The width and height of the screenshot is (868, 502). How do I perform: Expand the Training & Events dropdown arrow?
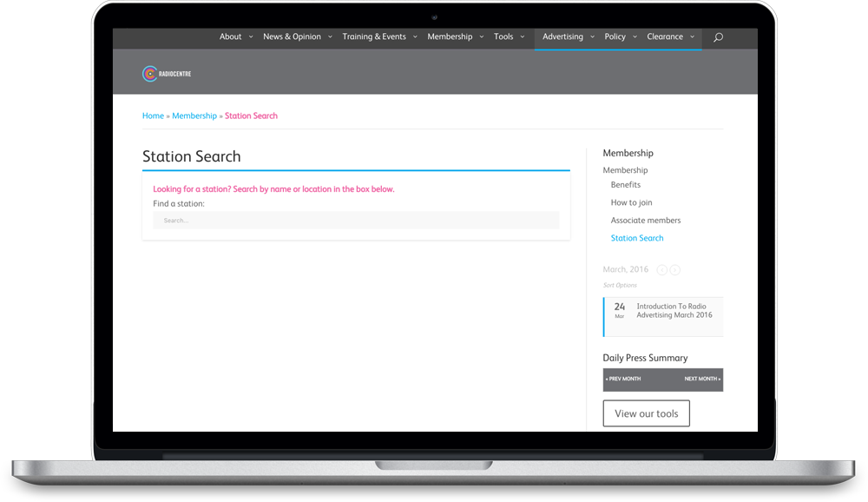415,37
